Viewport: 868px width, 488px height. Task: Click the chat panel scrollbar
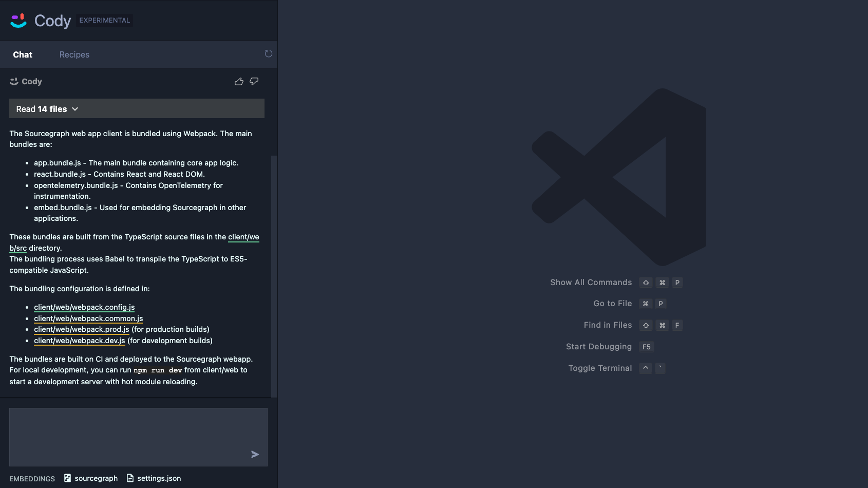(274, 276)
